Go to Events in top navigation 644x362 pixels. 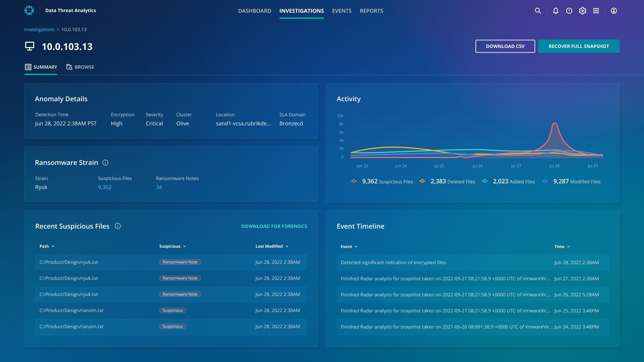341,11
